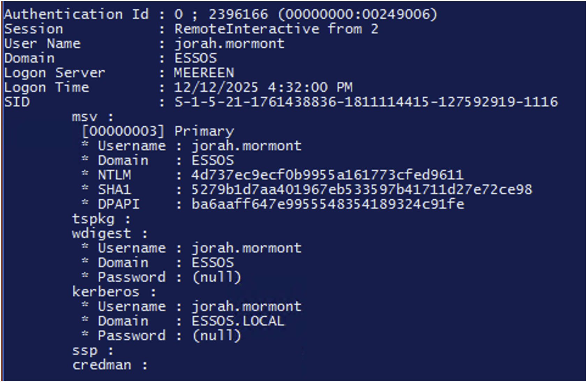Click the ssp section label

pos(85,350)
